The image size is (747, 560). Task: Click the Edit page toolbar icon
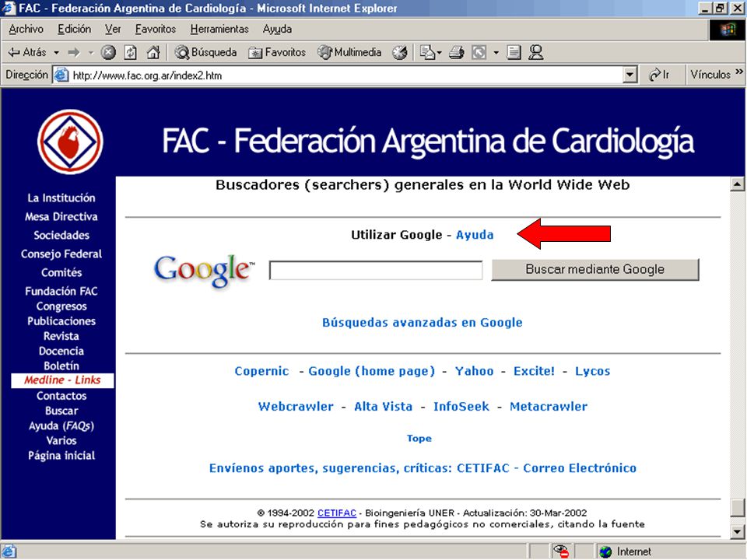pos(479,52)
